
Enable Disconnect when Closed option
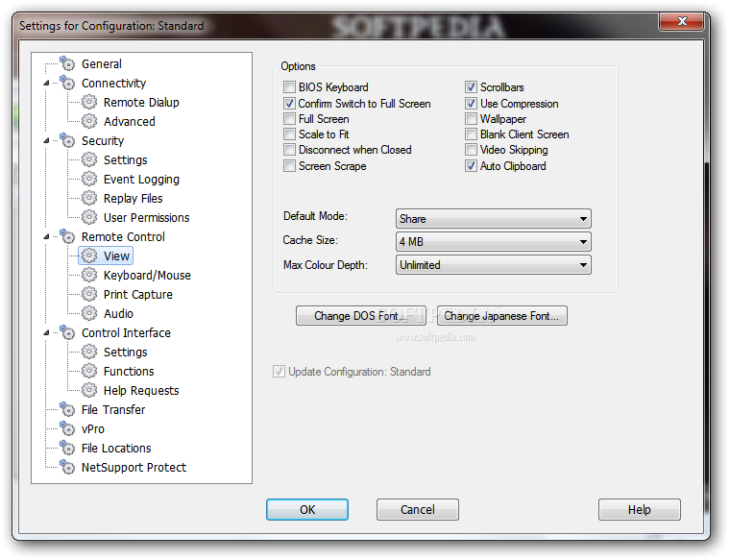[289, 150]
